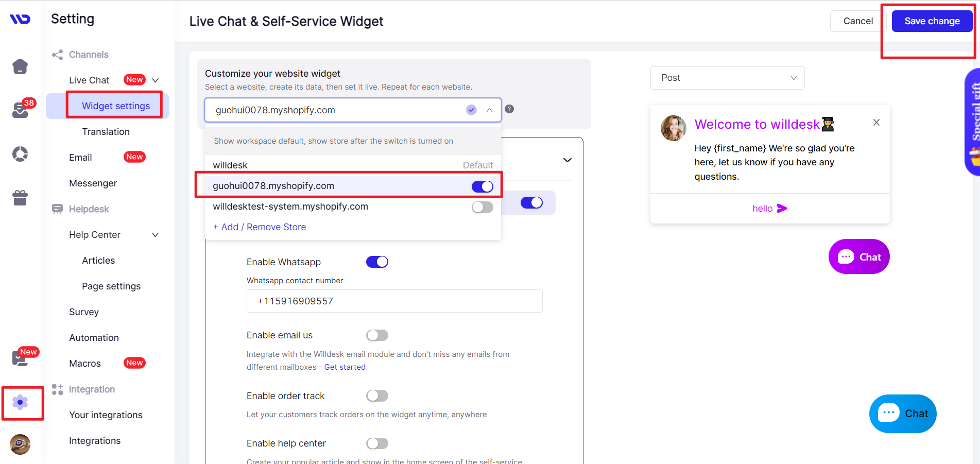This screenshot has width=980, height=464.
Task: Click the Live Chat menu label
Action: point(89,80)
